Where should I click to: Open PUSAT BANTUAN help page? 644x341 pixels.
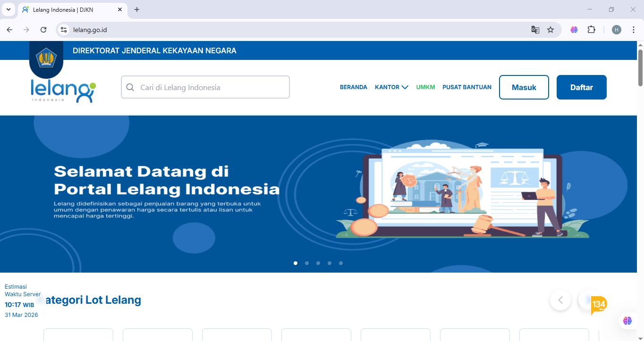point(466,87)
